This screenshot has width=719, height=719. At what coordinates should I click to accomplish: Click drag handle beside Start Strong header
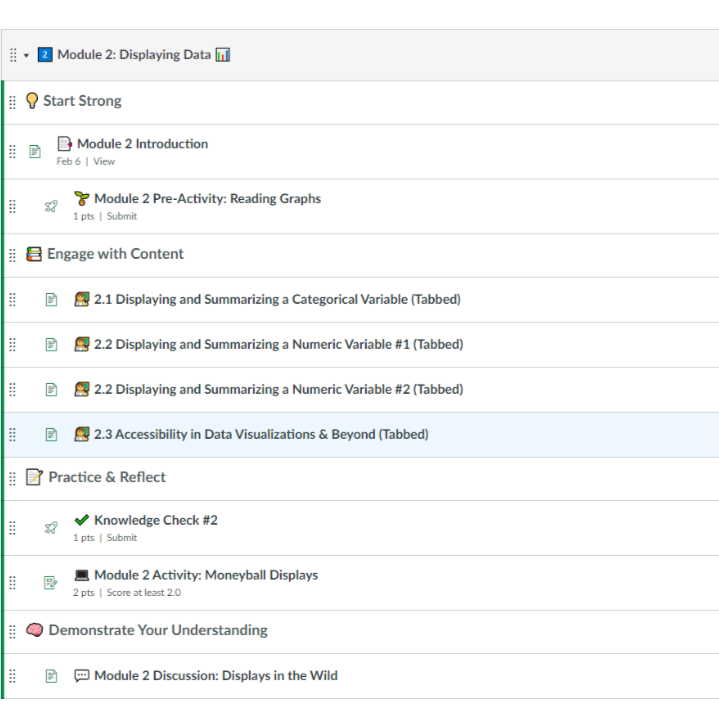13,101
